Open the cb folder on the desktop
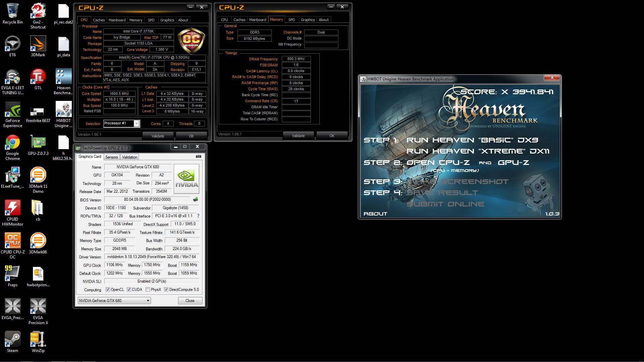The height and width of the screenshot is (362, 644). coord(38,210)
